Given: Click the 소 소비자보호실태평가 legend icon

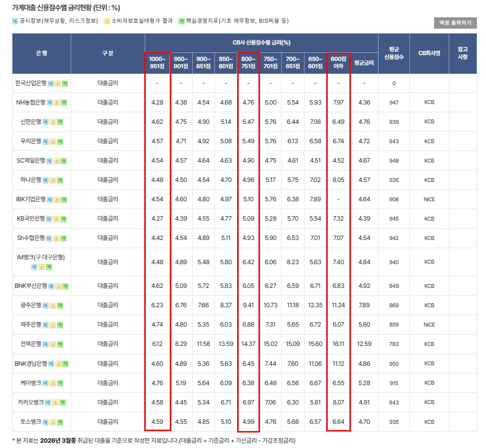Looking at the screenshot, I should tap(107, 21).
